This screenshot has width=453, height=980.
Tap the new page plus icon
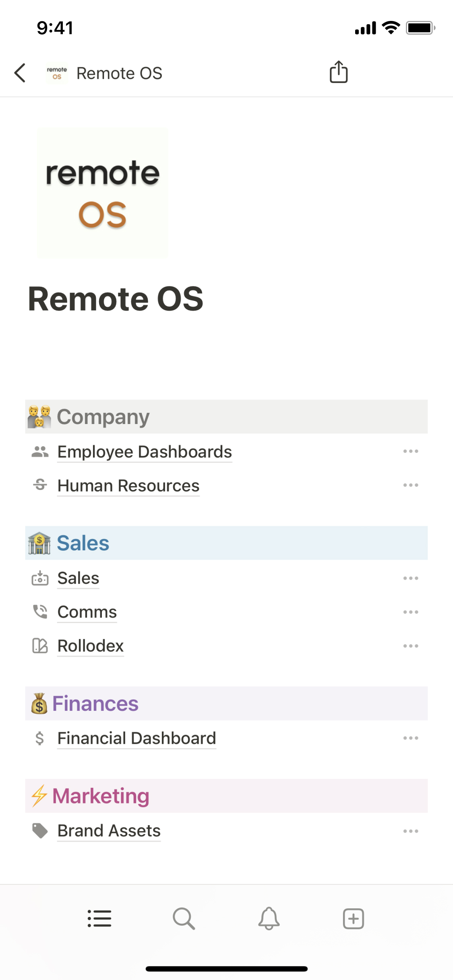tap(354, 919)
